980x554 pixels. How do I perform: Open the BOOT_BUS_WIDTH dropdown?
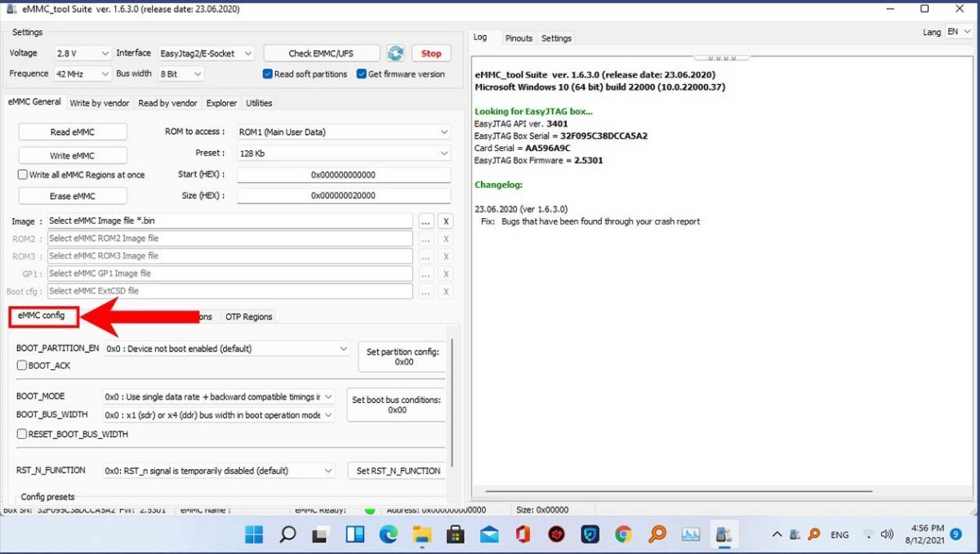coord(219,415)
